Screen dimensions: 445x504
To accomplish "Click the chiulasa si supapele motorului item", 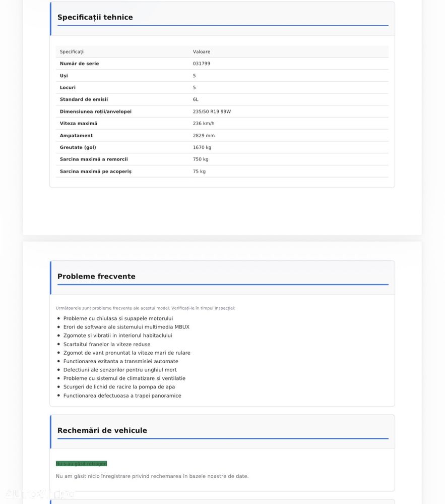I will (x=118, y=318).
